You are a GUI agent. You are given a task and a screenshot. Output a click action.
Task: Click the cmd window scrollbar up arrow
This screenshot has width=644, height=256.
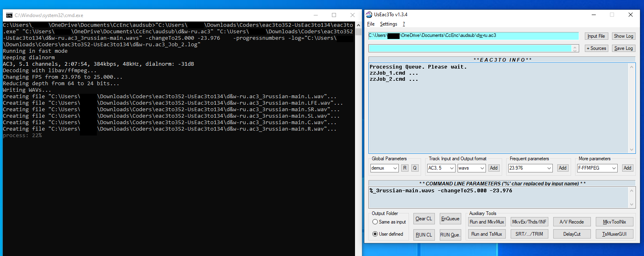point(358,25)
